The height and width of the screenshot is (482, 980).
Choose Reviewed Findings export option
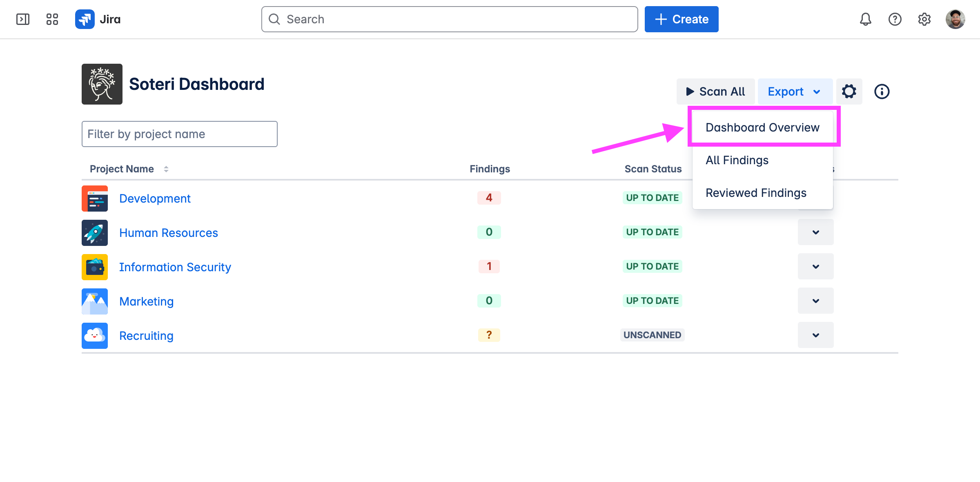click(x=755, y=193)
